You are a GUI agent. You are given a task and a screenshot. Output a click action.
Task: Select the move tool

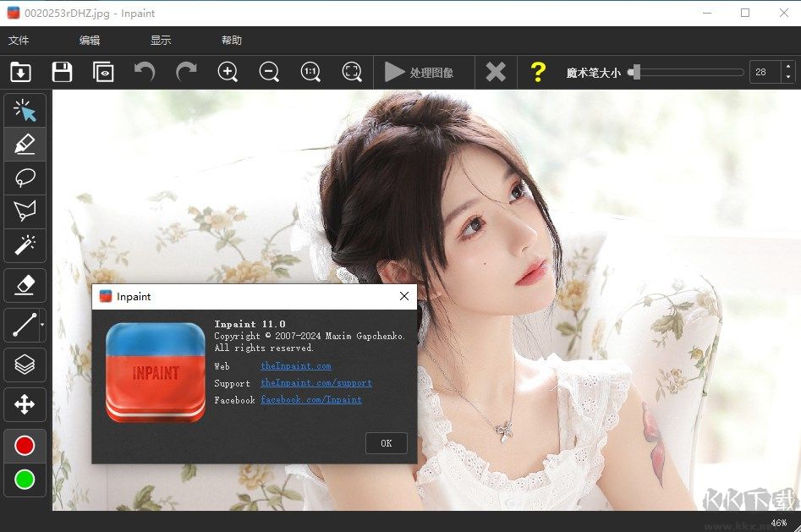(x=25, y=405)
